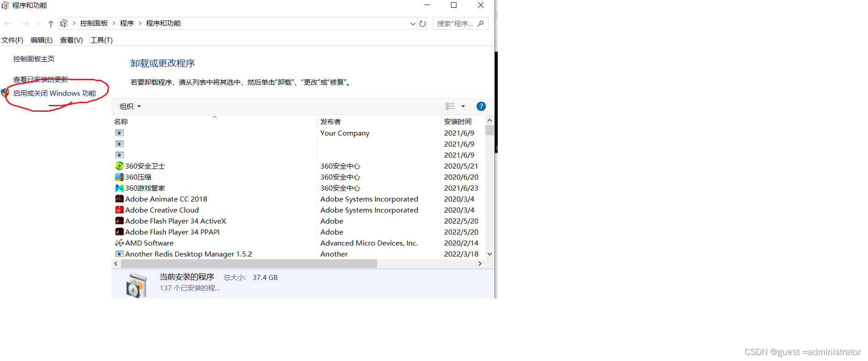This screenshot has width=868, height=361.
Task: Select 360压缩 icon
Action: point(120,177)
